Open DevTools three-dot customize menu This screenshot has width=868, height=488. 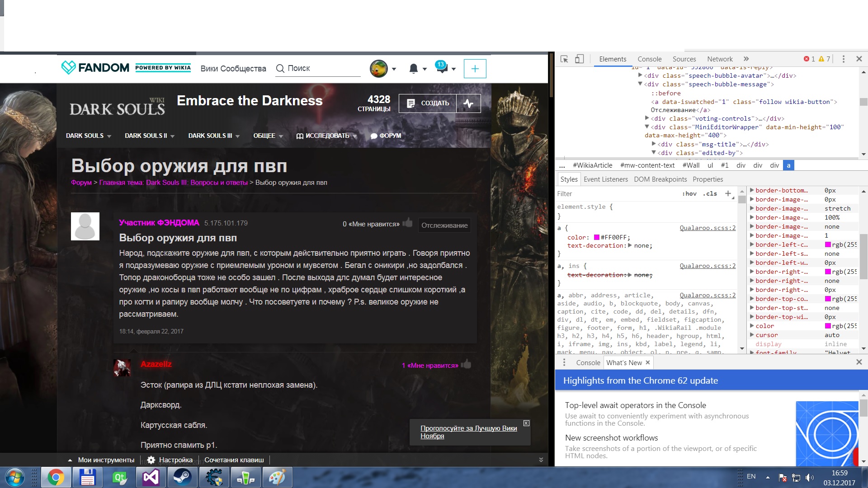click(x=843, y=59)
